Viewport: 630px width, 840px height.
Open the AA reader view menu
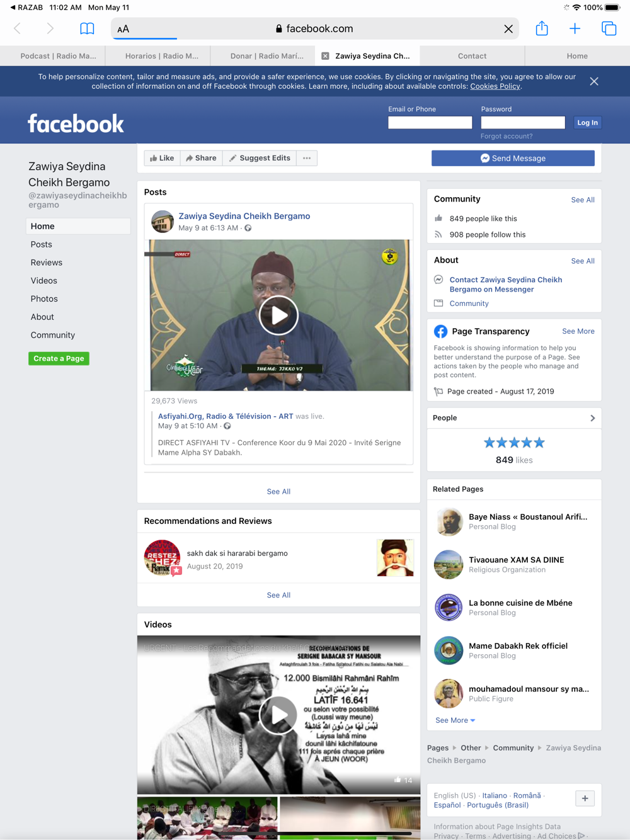(123, 29)
